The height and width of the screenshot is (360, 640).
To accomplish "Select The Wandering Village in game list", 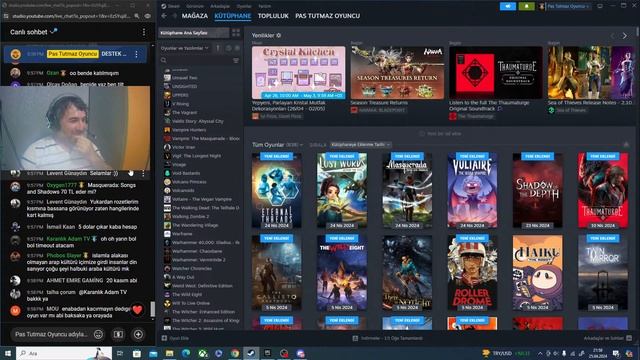I will [x=200, y=225].
